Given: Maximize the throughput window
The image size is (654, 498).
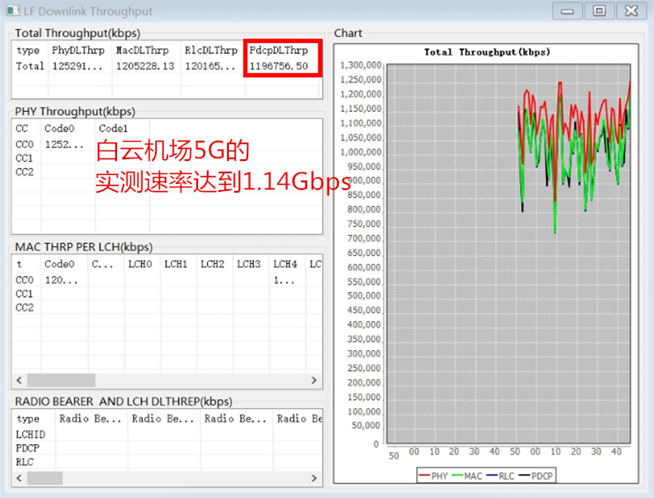Looking at the screenshot, I should click(598, 10).
